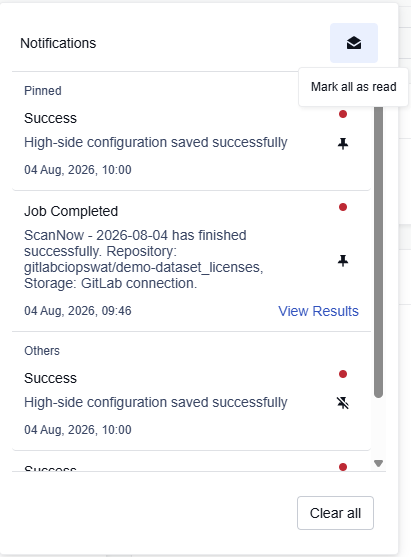The width and height of the screenshot is (411, 557).
Task: Click the scrollbar down arrow
Action: point(378,463)
